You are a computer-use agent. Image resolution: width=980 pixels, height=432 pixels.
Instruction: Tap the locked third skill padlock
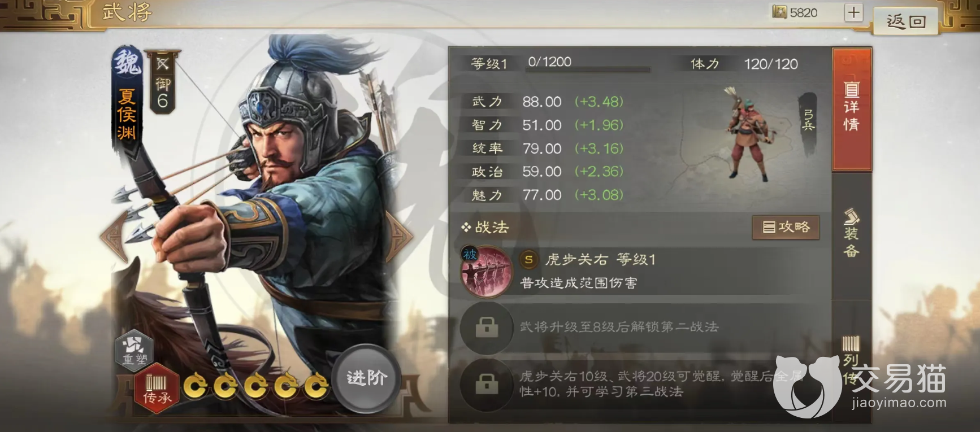click(x=487, y=385)
